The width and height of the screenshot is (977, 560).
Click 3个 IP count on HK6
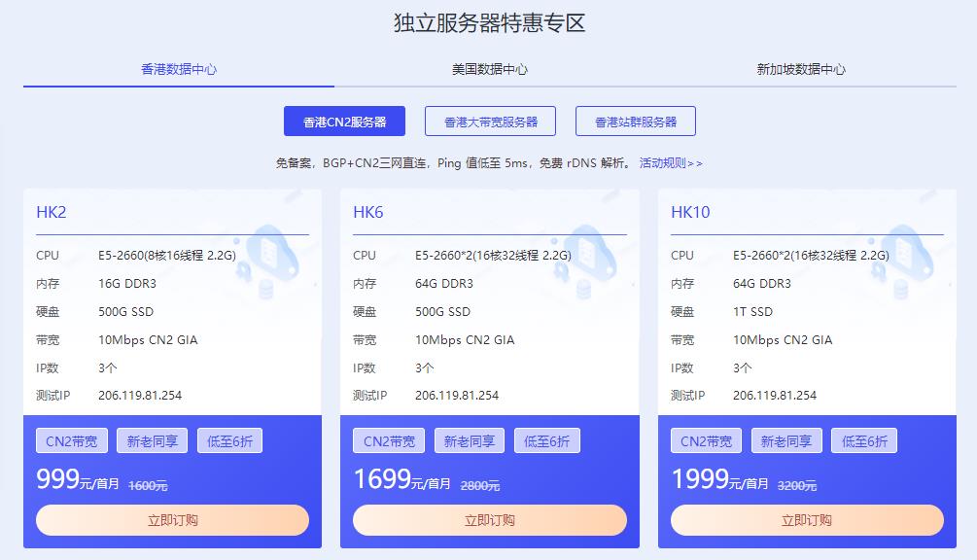point(424,368)
